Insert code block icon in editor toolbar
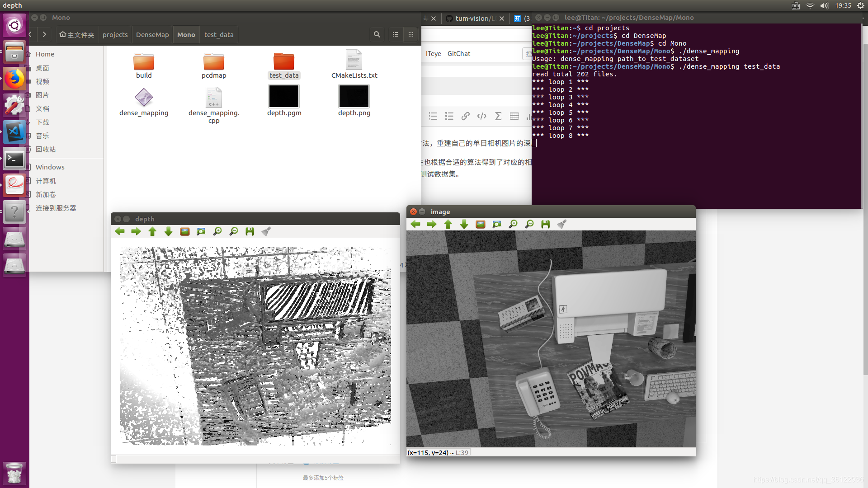 point(481,116)
